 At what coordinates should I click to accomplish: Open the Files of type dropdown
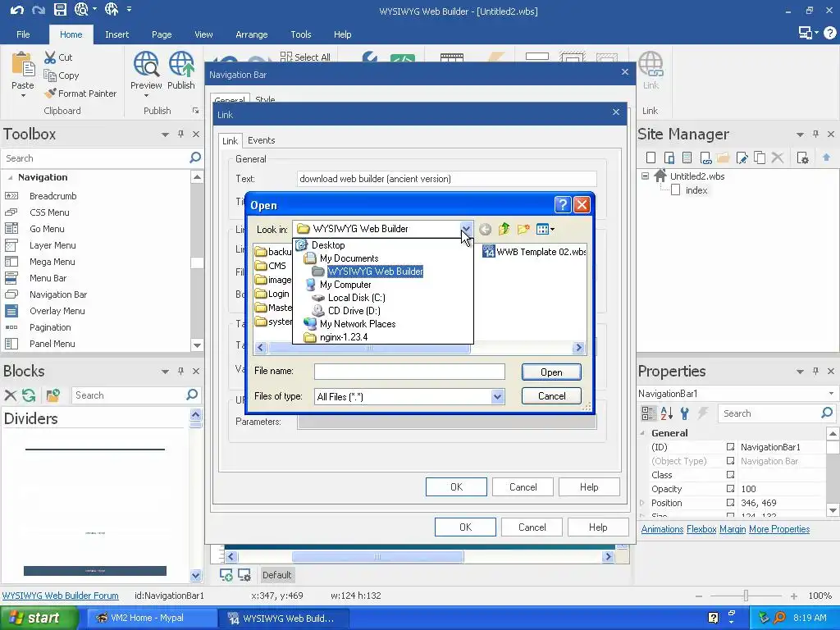pyautogui.click(x=498, y=396)
